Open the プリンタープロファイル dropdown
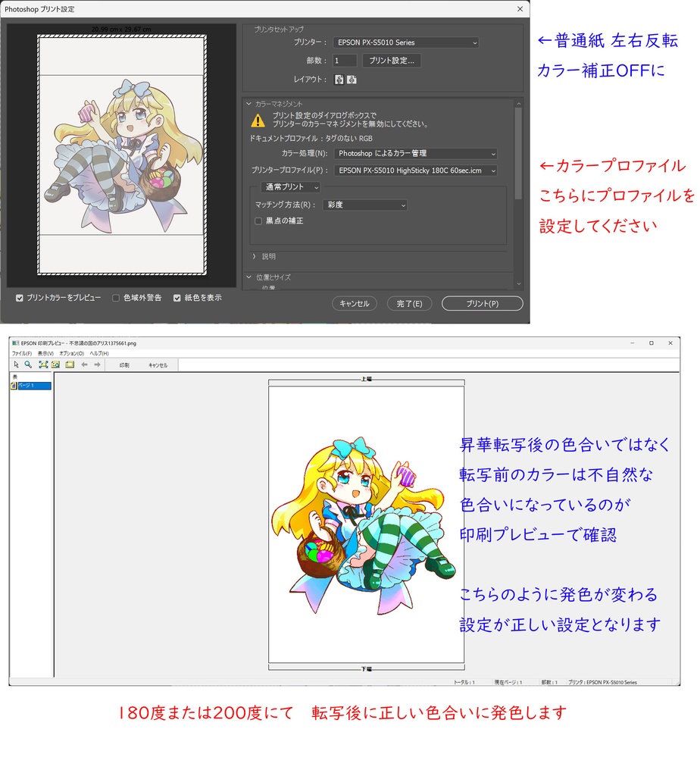 pos(416,171)
